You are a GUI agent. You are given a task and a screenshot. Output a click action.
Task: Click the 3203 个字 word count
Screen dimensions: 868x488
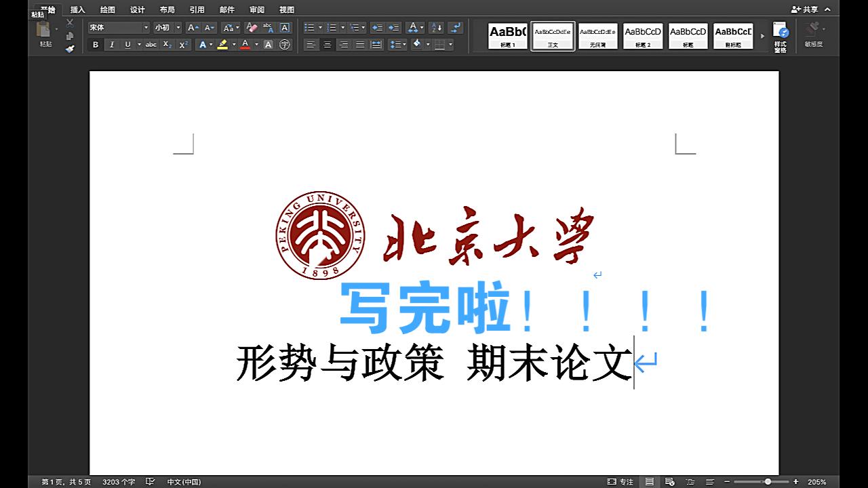119,482
